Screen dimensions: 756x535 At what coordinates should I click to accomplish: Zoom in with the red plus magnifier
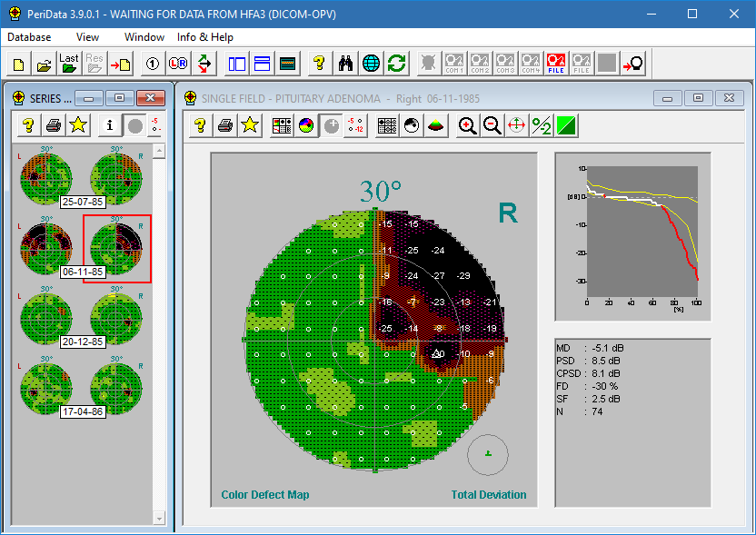[468, 126]
